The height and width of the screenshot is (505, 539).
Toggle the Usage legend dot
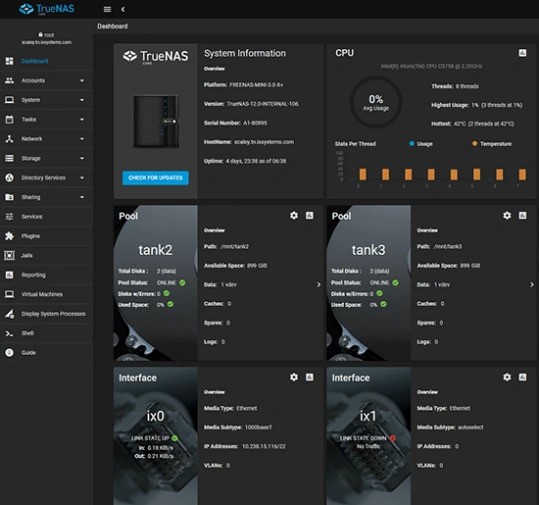coord(412,144)
